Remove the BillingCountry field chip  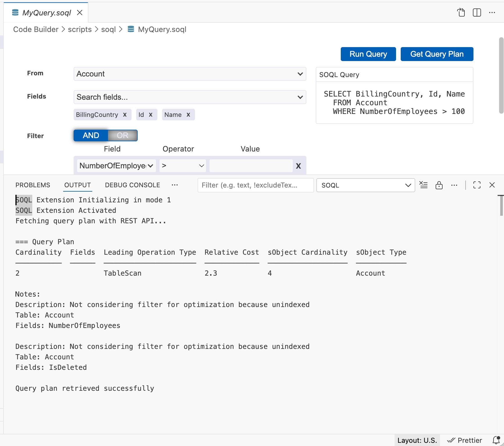coord(125,115)
